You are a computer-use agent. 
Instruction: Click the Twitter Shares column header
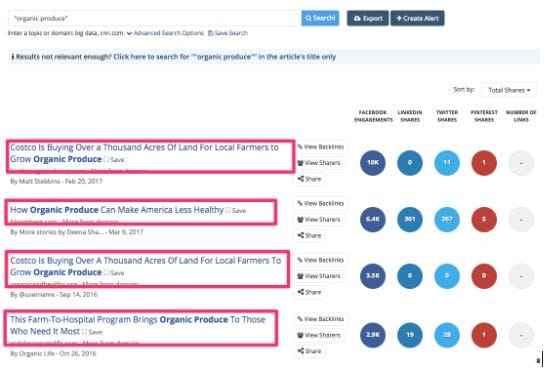(x=447, y=116)
